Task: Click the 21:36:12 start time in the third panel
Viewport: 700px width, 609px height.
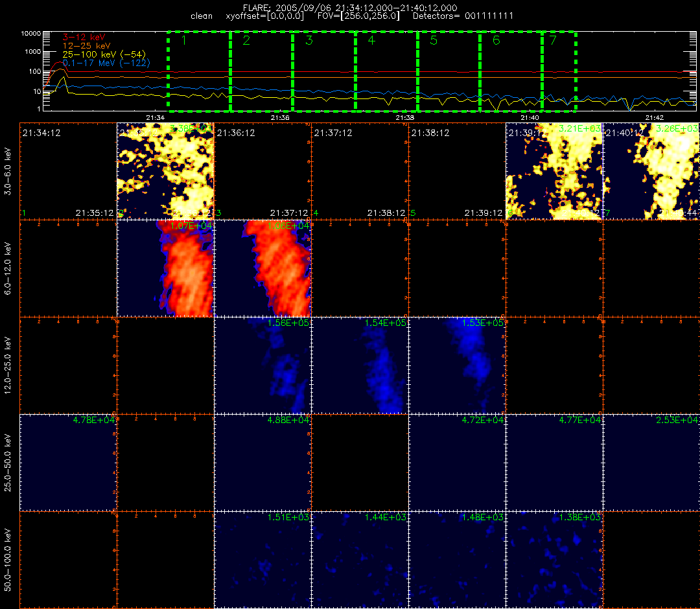Action: point(236,133)
